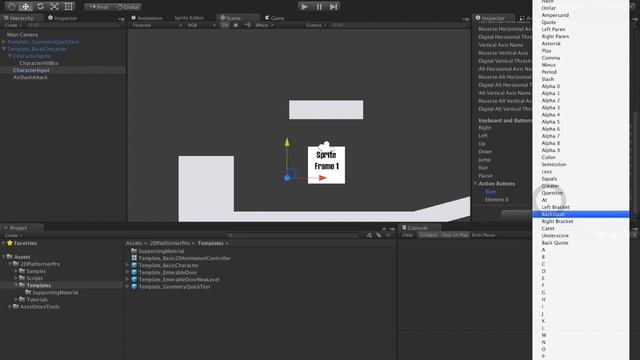Screen dimensions: 640x360
Task: Switch to the Hierarchy tab
Action: [21, 18]
